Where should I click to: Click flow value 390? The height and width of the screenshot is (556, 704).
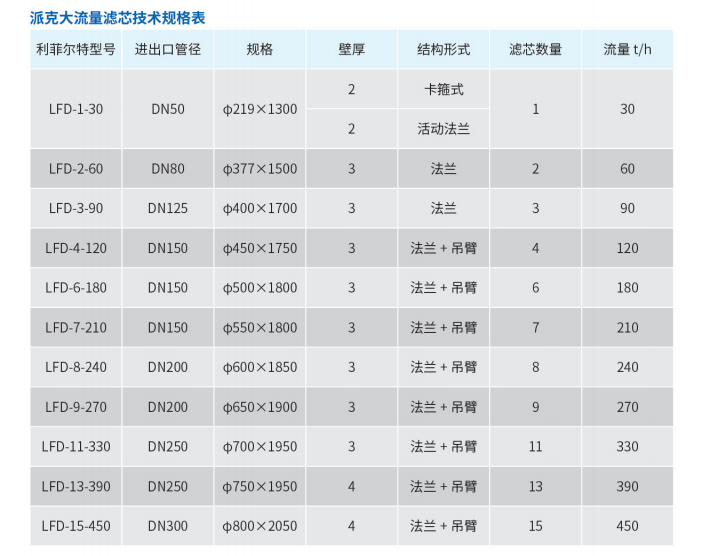(x=627, y=486)
